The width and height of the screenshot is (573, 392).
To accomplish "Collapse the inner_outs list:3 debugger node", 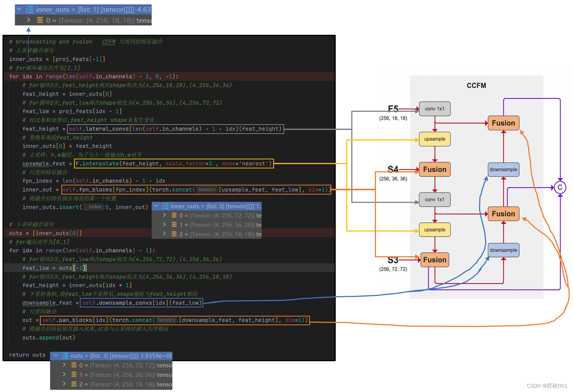I will [x=156, y=206].
